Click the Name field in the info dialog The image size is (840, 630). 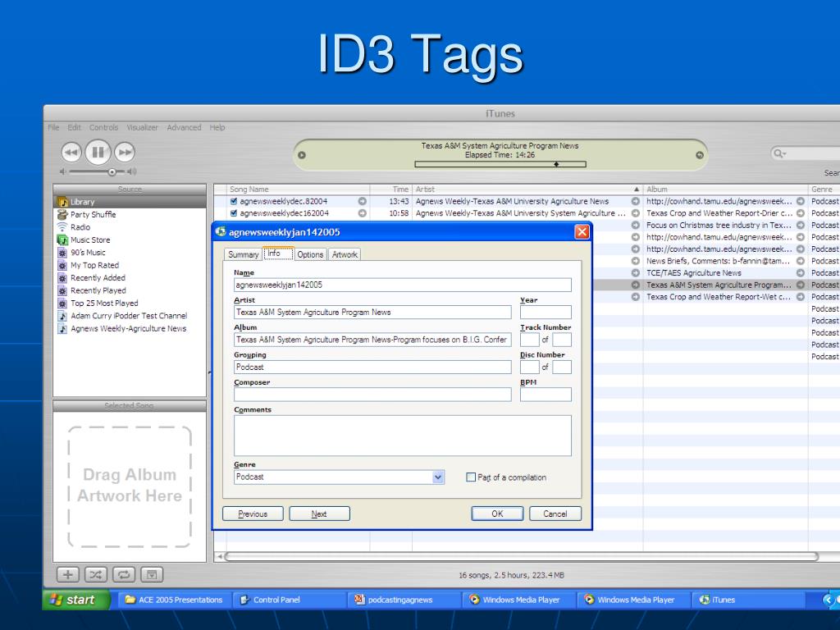click(402, 285)
